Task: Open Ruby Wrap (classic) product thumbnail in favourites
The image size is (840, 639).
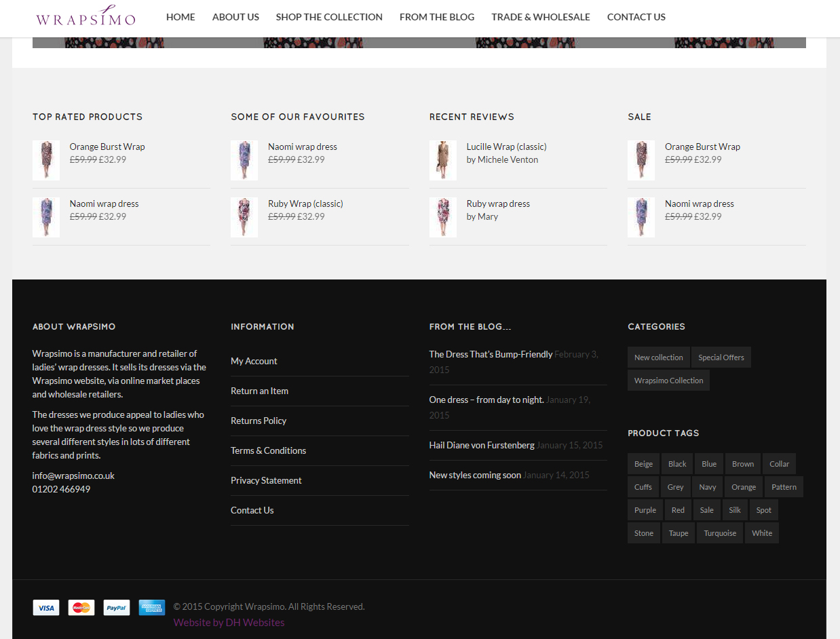Action: pos(244,217)
